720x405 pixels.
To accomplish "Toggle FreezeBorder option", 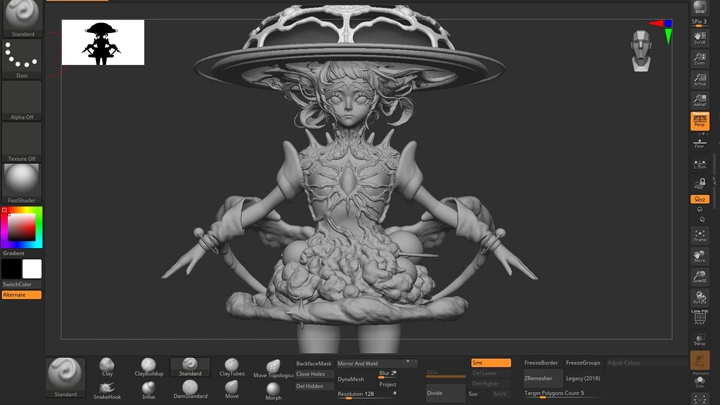I will (x=541, y=363).
